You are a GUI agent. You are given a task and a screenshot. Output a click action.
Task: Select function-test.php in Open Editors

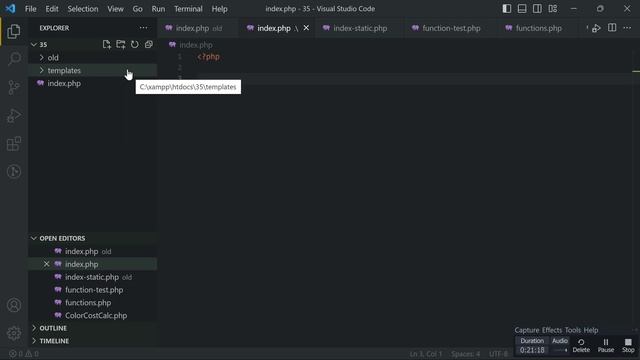(x=92, y=290)
